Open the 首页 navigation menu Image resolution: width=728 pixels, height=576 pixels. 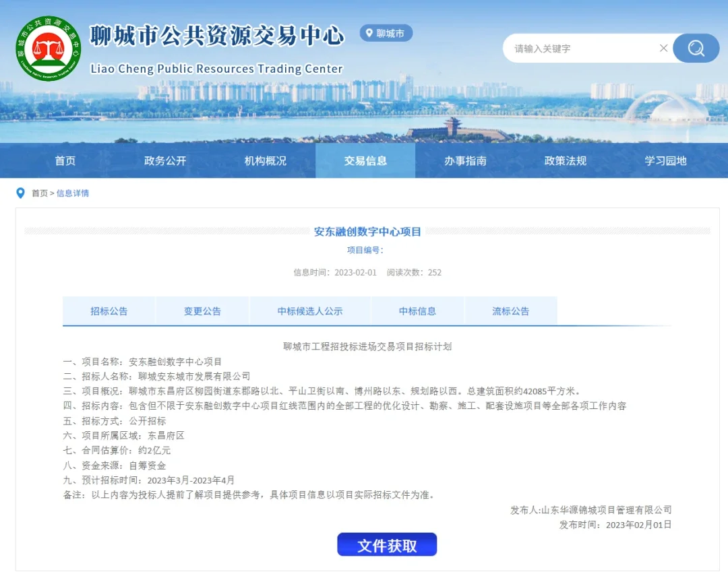click(65, 161)
